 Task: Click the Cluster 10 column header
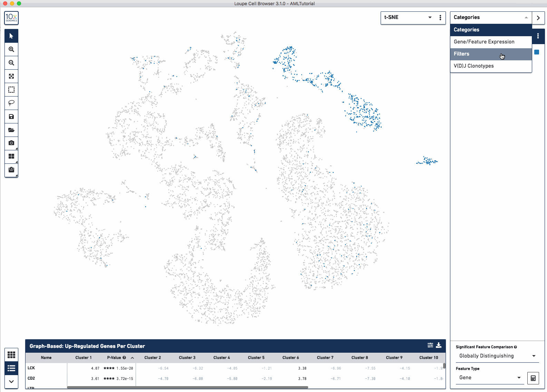click(429, 358)
